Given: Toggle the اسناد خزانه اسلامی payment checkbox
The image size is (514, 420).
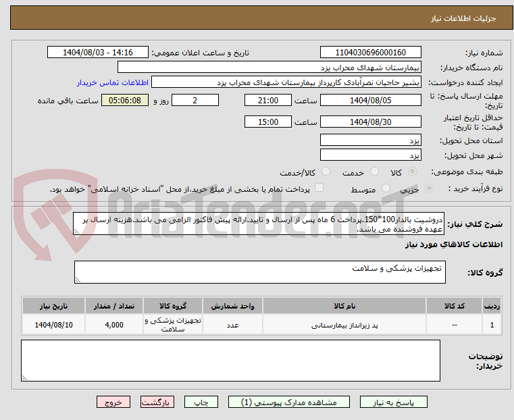Looking at the screenshot, I should (x=319, y=188).
